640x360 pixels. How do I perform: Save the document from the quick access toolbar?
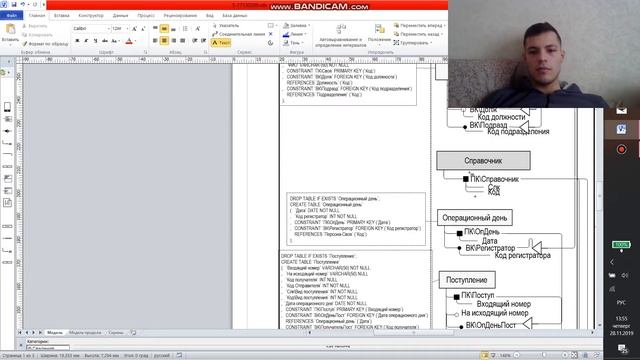tap(14, 4)
